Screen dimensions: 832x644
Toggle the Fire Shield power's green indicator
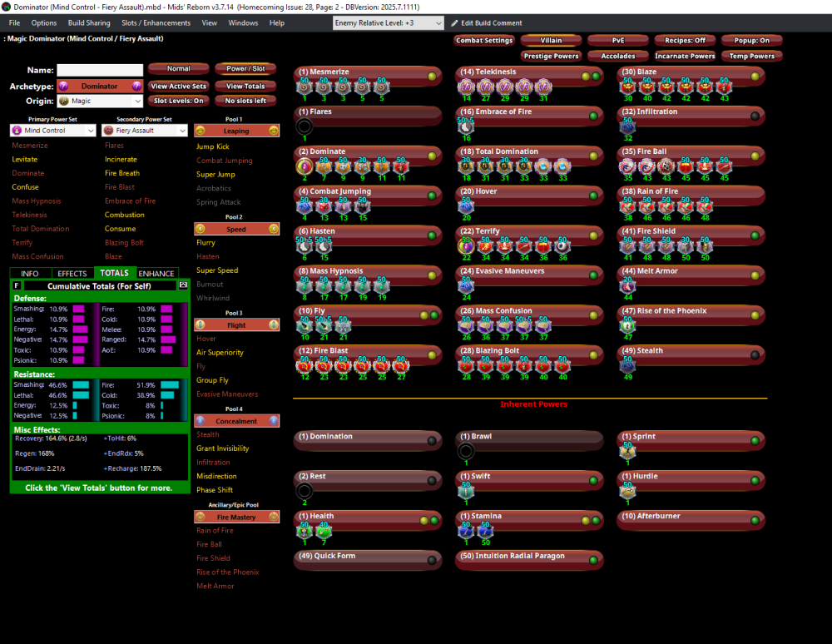[754, 236]
